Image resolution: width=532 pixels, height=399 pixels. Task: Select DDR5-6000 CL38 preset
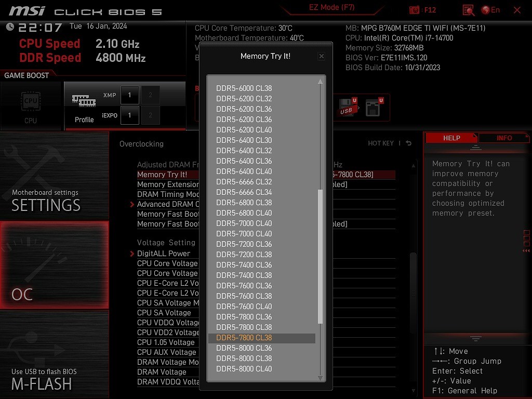(244, 88)
